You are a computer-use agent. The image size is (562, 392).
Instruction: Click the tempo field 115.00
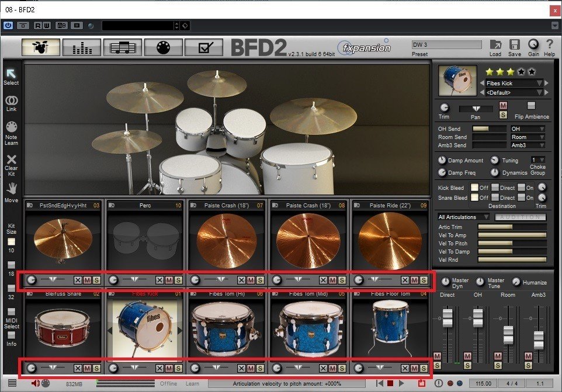(484, 383)
